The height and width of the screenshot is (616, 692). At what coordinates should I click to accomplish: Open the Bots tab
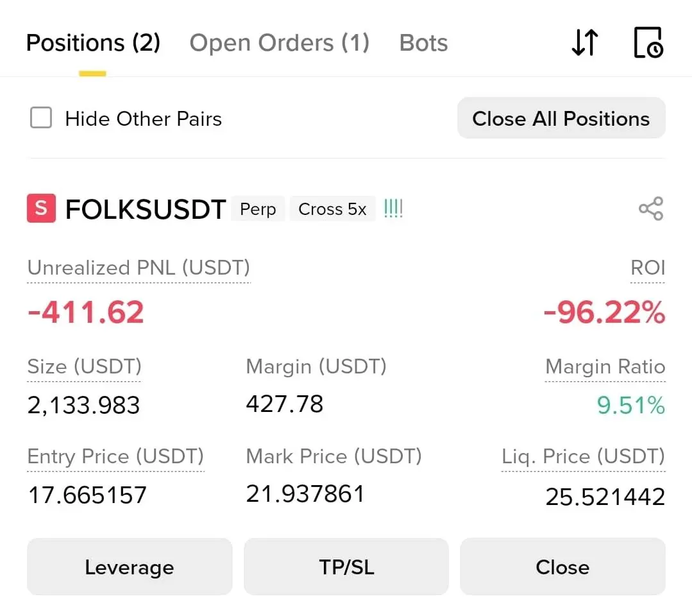point(423,43)
